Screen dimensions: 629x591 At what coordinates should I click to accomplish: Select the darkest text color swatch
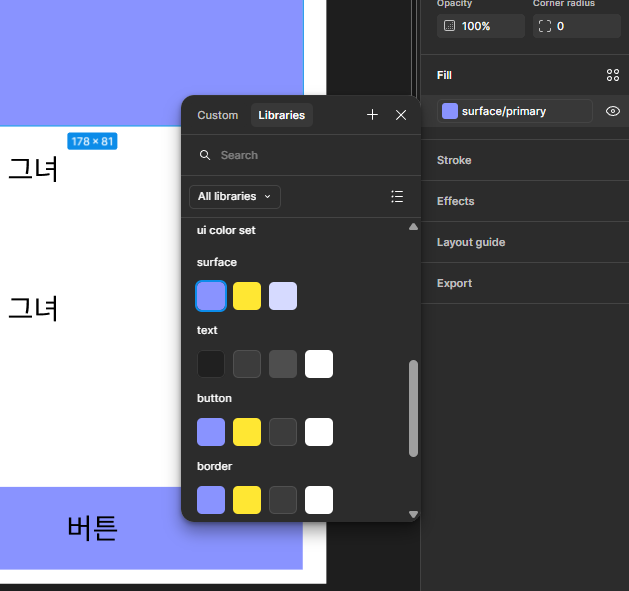[x=211, y=364]
